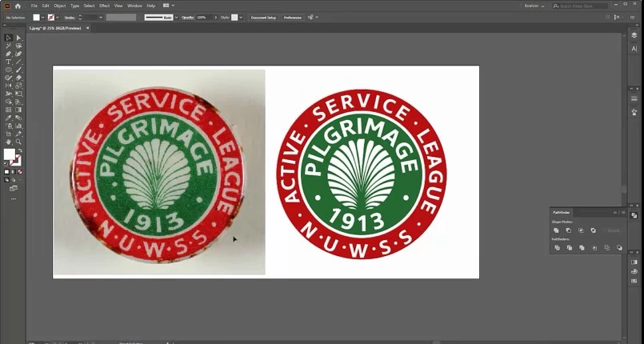Open the Effect menu
Viewport: 644px width, 344px height.
(104, 6)
